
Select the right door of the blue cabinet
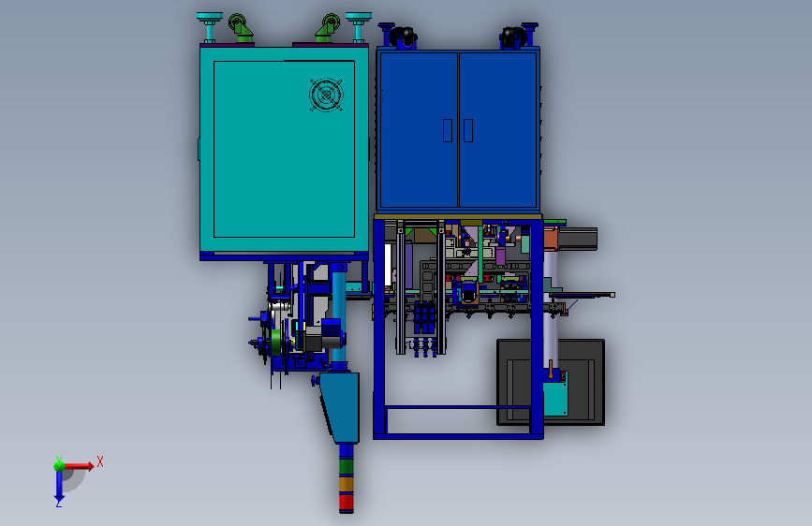(x=497, y=130)
